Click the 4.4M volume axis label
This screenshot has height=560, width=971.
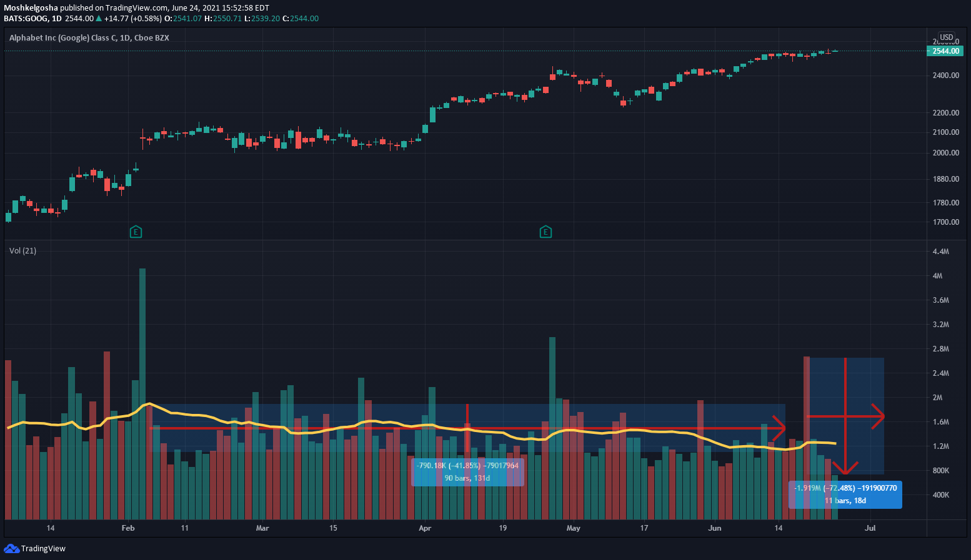940,252
